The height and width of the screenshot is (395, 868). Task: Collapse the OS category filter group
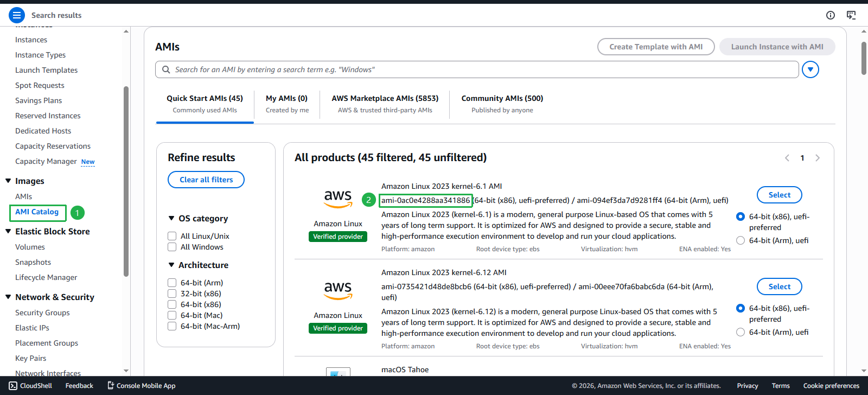point(171,218)
